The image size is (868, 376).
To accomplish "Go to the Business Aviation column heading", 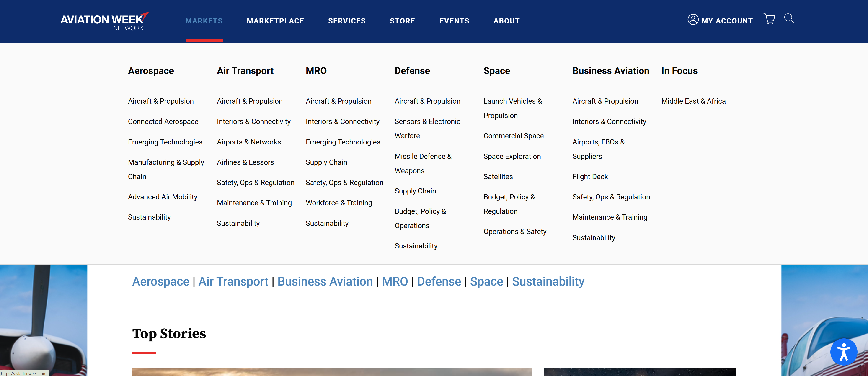I will pyautogui.click(x=611, y=71).
